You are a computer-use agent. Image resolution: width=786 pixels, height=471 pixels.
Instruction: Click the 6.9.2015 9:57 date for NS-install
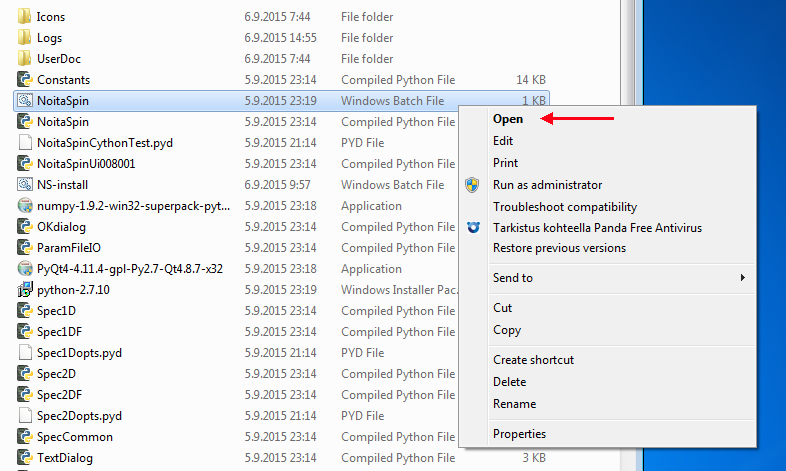coord(277,185)
